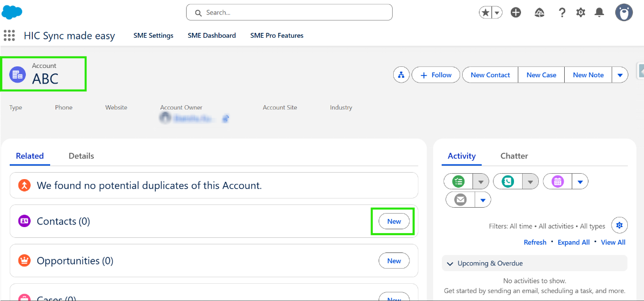Viewport: 644px width, 301px height.
Task: Open the user profile avatar
Action: 624,12
